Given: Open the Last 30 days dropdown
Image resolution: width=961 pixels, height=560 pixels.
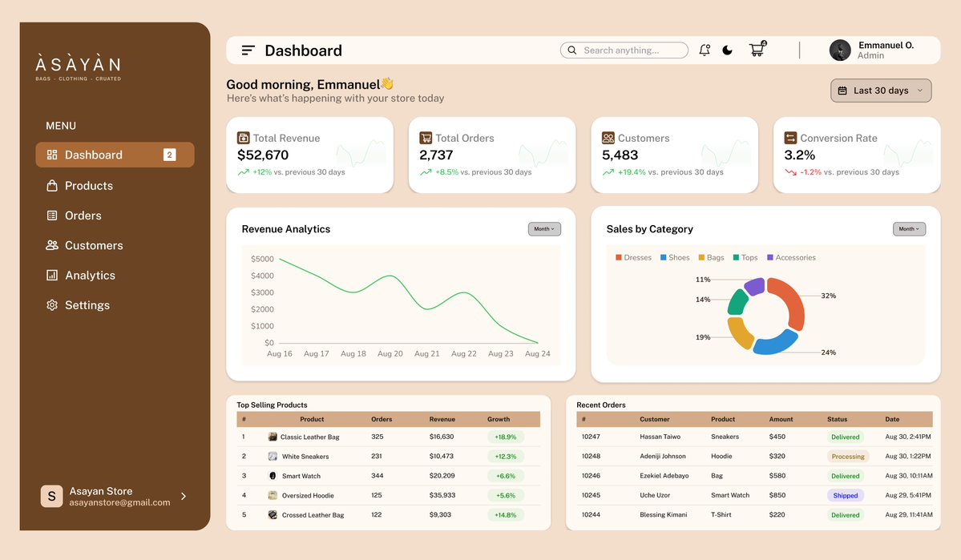Looking at the screenshot, I should (881, 91).
